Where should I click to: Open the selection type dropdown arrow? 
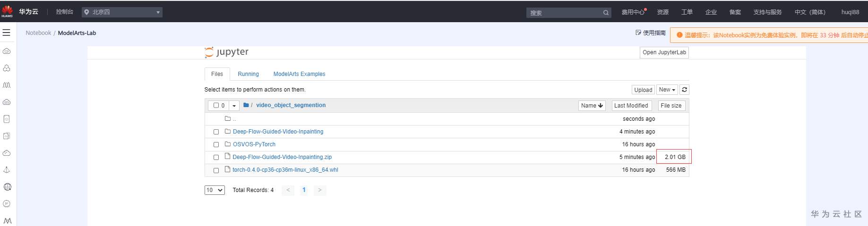coord(234,106)
